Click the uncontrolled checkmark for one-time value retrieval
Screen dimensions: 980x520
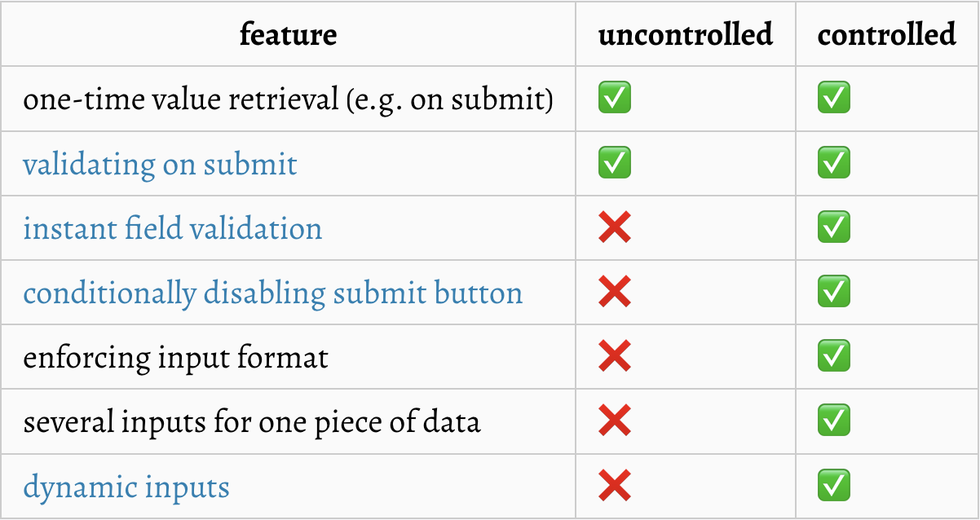pyautogui.click(x=614, y=99)
